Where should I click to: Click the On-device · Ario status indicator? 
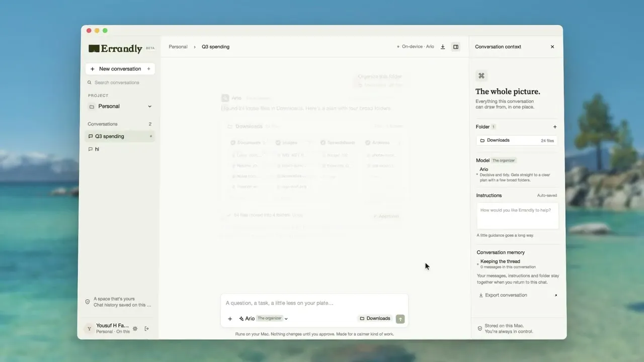416,47
